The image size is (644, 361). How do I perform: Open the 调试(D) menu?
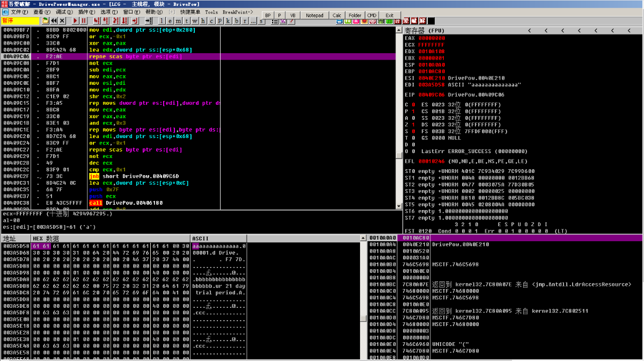pos(64,12)
